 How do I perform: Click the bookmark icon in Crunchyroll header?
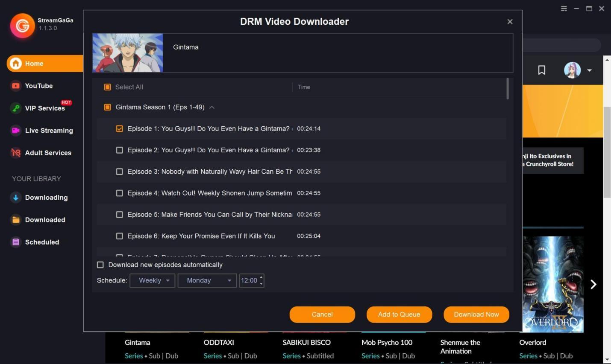tap(541, 70)
